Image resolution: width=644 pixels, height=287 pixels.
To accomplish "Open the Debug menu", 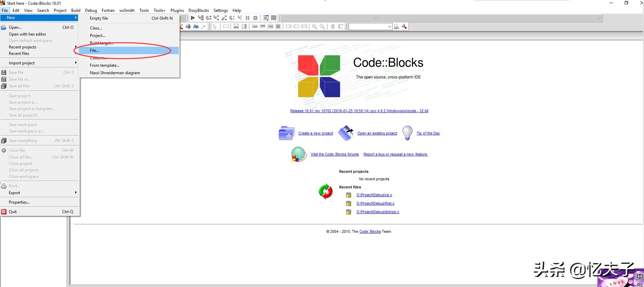I will [91, 11].
